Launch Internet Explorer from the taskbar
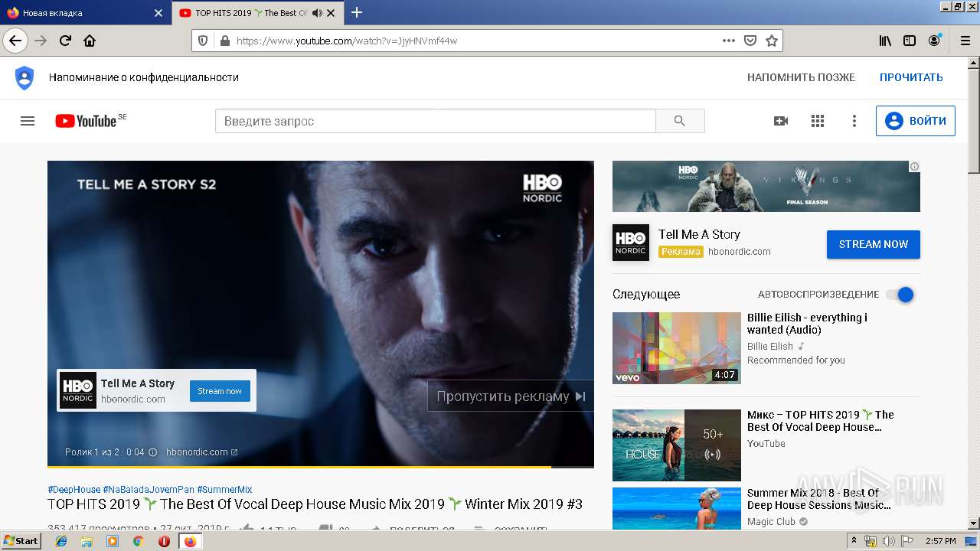 pyautogui.click(x=61, y=541)
